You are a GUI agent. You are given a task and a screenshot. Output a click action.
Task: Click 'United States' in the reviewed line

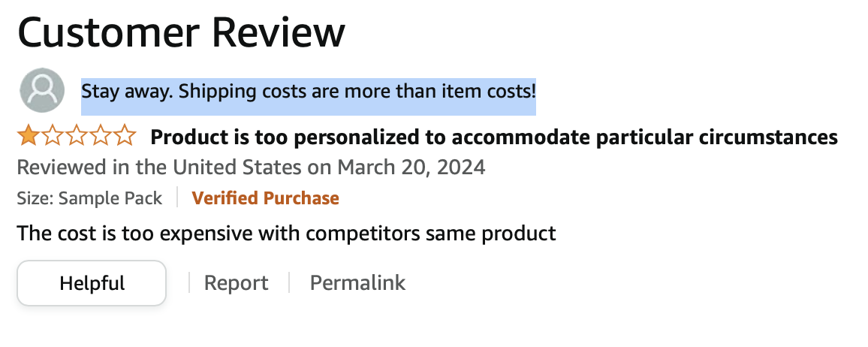238,167
